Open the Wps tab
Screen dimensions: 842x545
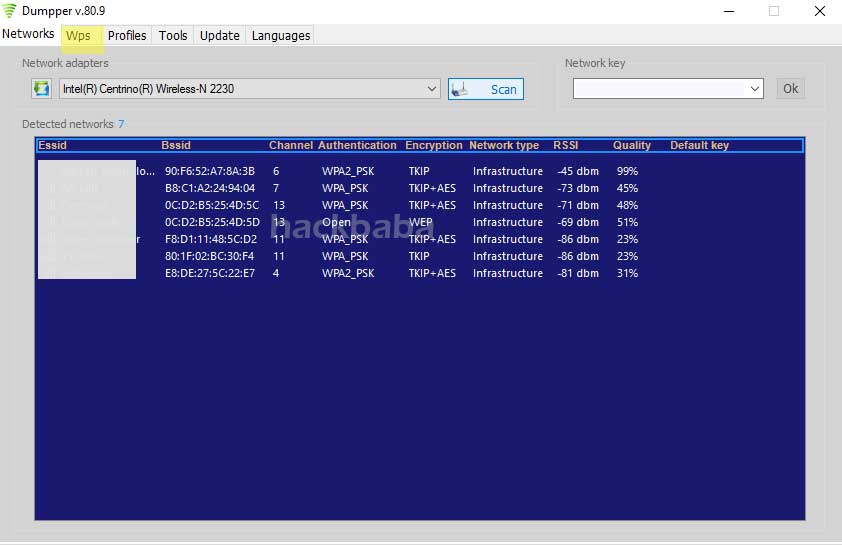(x=78, y=35)
